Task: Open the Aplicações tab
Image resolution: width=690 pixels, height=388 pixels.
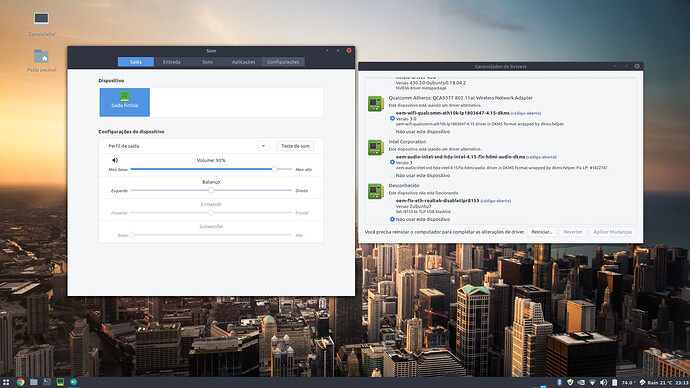Action: pyautogui.click(x=243, y=62)
